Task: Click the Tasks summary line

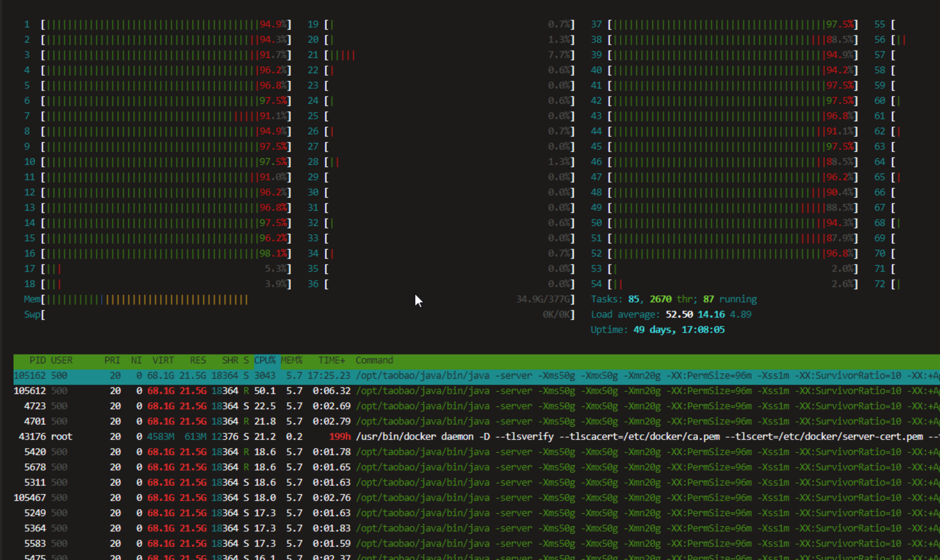Action: (x=674, y=299)
